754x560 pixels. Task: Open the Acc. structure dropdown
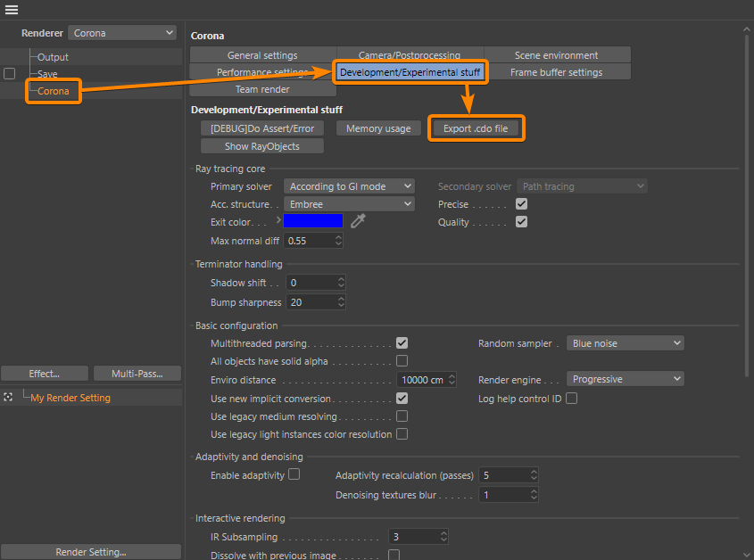click(x=349, y=204)
